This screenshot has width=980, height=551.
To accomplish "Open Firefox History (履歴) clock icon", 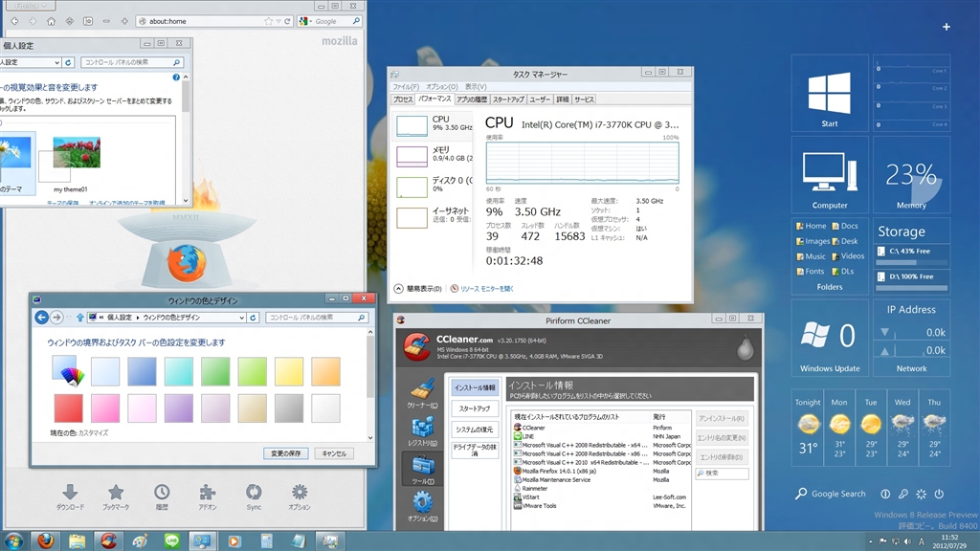I will point(162,493).
